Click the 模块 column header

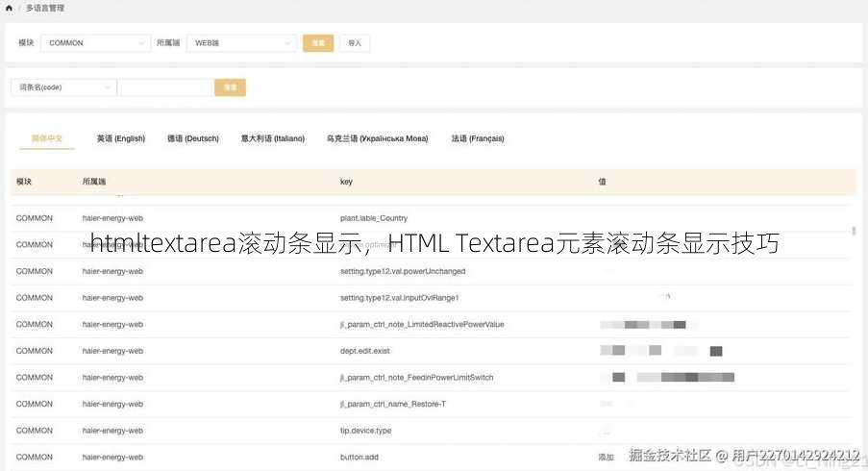pos(24,182)
